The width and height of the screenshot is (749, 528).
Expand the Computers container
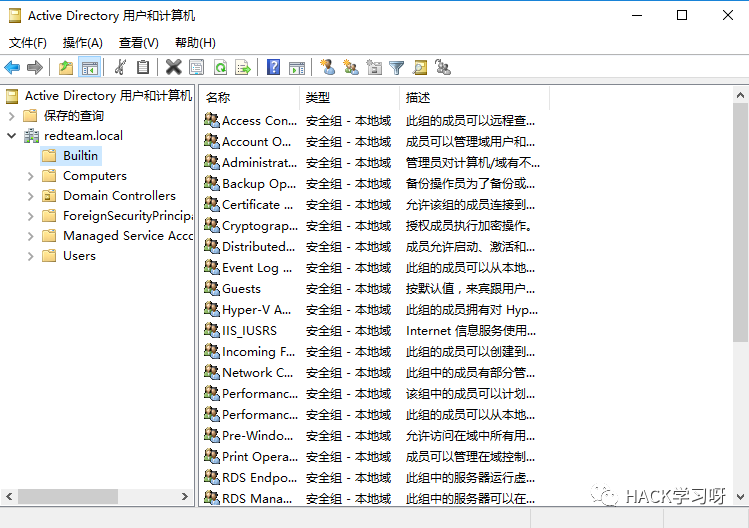pyautogui.click(x=31, y=176)
